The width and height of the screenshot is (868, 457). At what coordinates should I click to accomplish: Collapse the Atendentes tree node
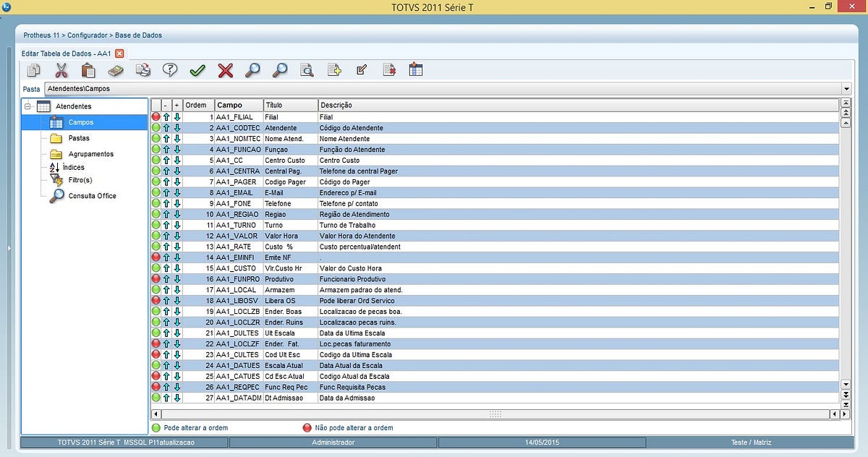click(x=28, y=107)
